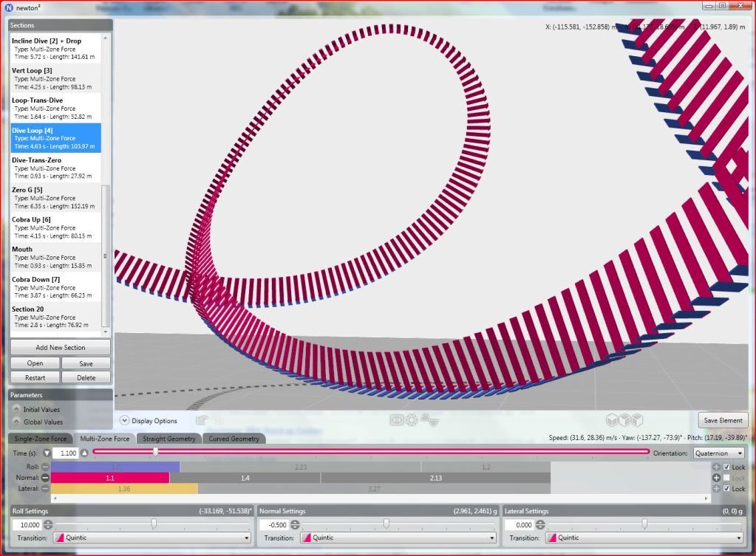Image resolution: width=756 pixels, height=556 pixels.
Task: Click the Lateral Settings value field 0.000
Action: [520, 525]
